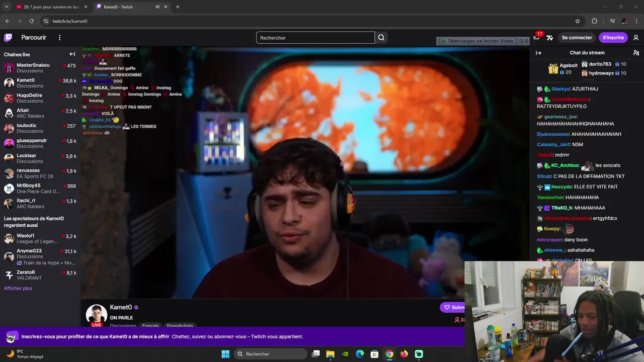Open MasterSnakou channel in sidebar
The image size is (644, 362).
(x=40, y=68)
